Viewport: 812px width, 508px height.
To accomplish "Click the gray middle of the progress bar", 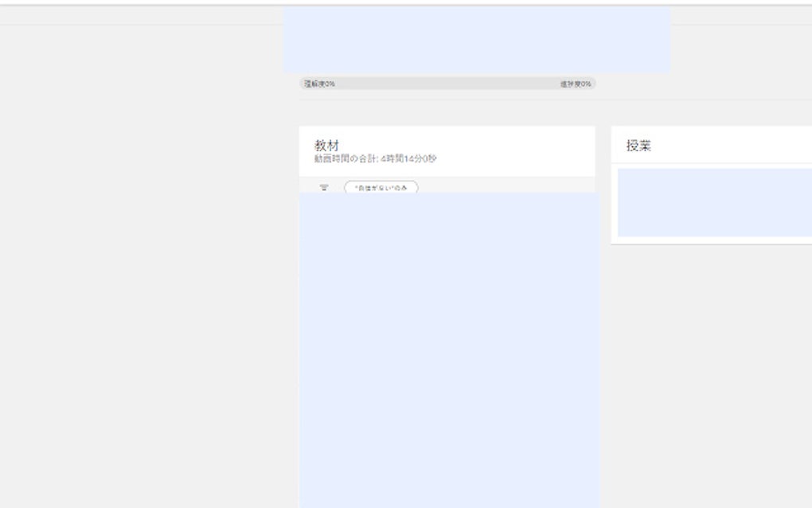I will 447,84.
